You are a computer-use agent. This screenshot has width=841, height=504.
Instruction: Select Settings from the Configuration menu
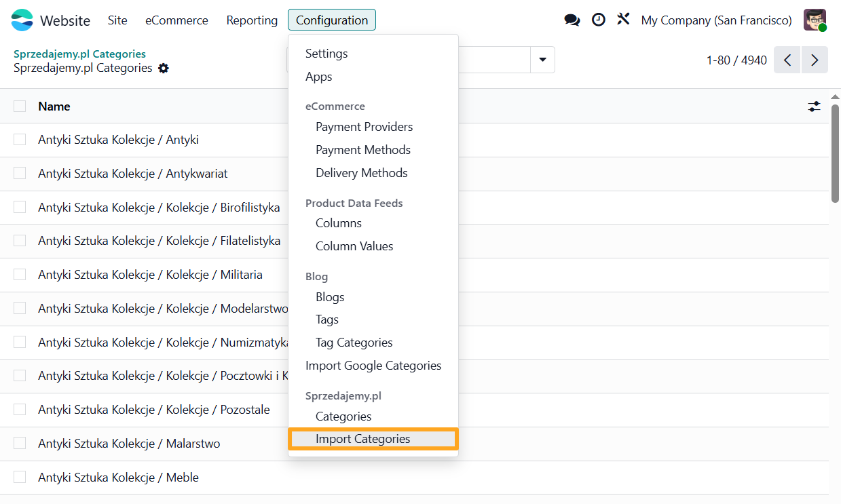coord(373,54)
